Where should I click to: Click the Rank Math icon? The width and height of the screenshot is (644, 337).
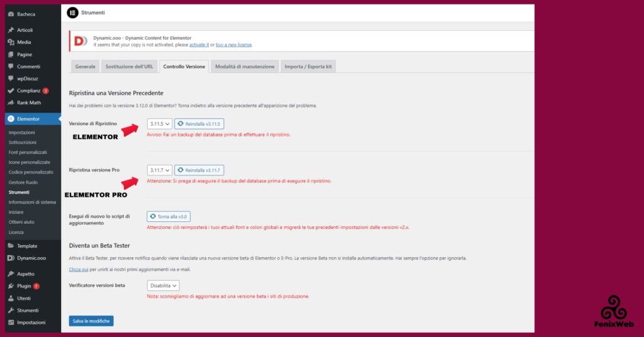[11, 102]
